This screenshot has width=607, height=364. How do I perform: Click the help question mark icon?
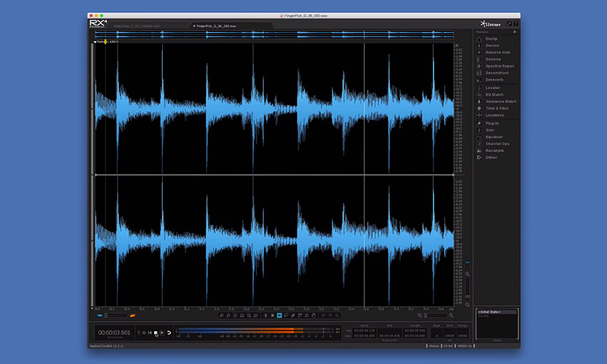[516, 24]
